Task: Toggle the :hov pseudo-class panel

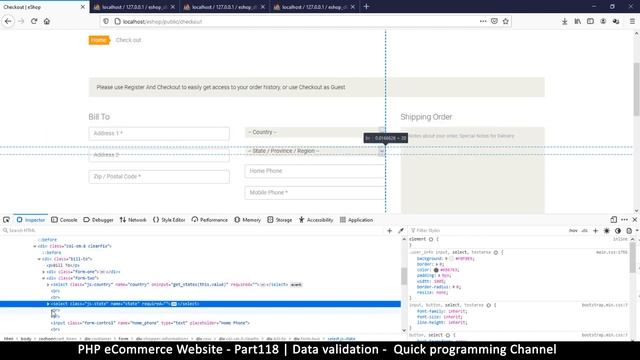Action: point(573,231)
